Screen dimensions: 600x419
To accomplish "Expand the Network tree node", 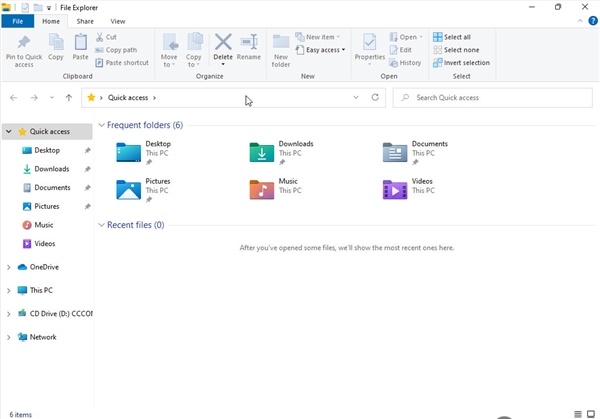I will pyautogui.click(x=8, y=337).
